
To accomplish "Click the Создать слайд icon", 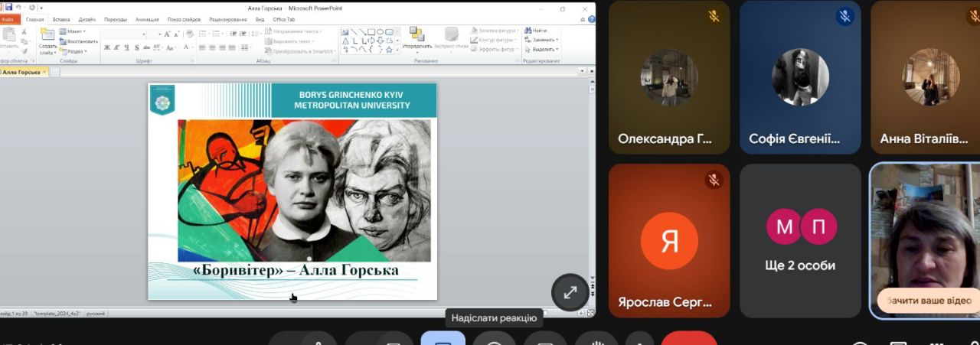I will 47,34.
